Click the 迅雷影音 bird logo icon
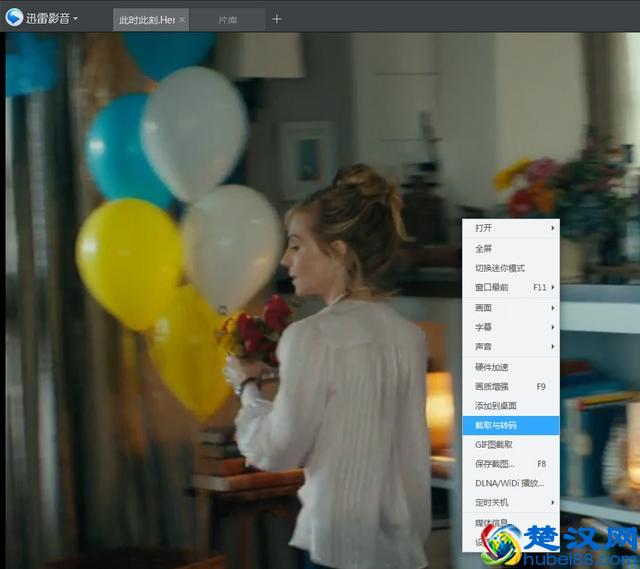 tap(14, 17)
